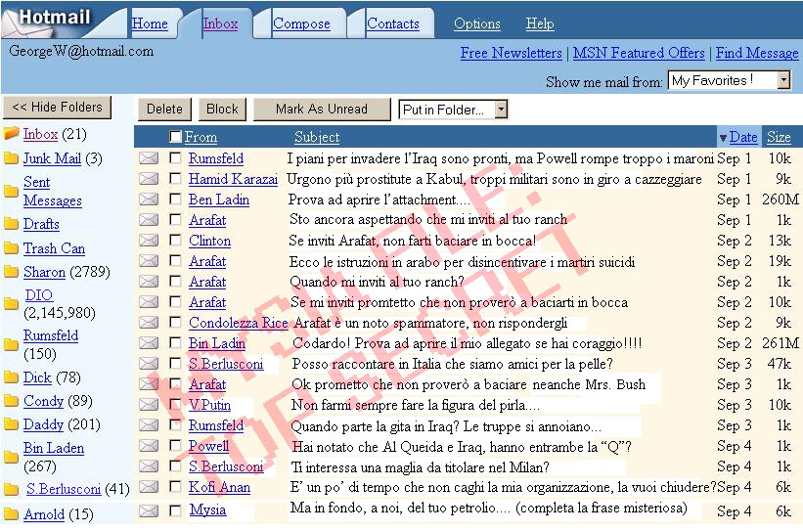Click the folder icon next to DIO
Image resolution: width=803 pixels, height=532 pixels.
click(x=11, y=303)
